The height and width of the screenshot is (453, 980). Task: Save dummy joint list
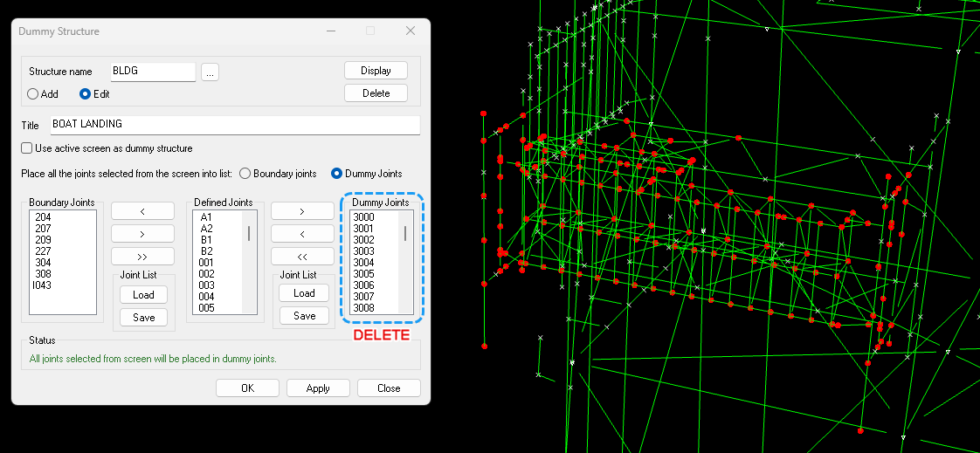pyautogui.click(x=304, y=316)
